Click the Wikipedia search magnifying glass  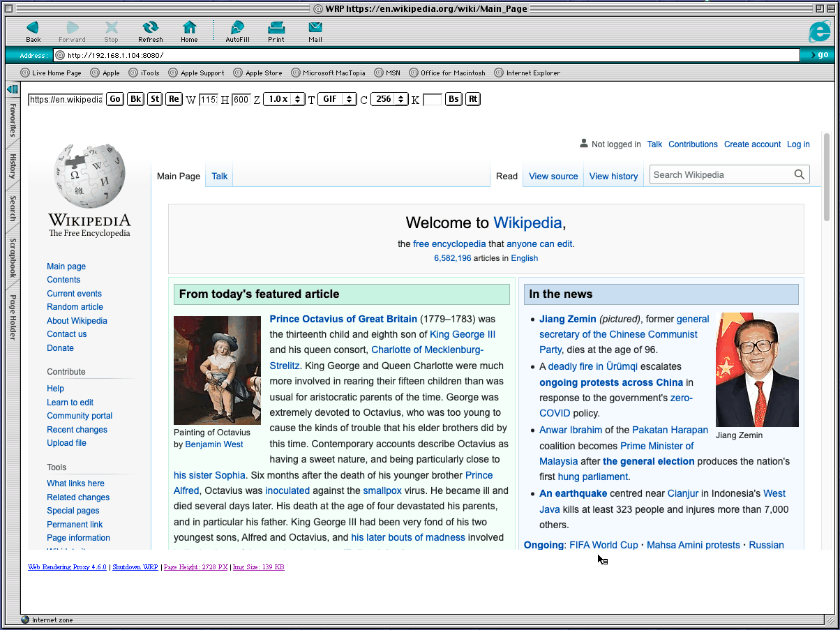pyautogui.click(x=800, y=174)
